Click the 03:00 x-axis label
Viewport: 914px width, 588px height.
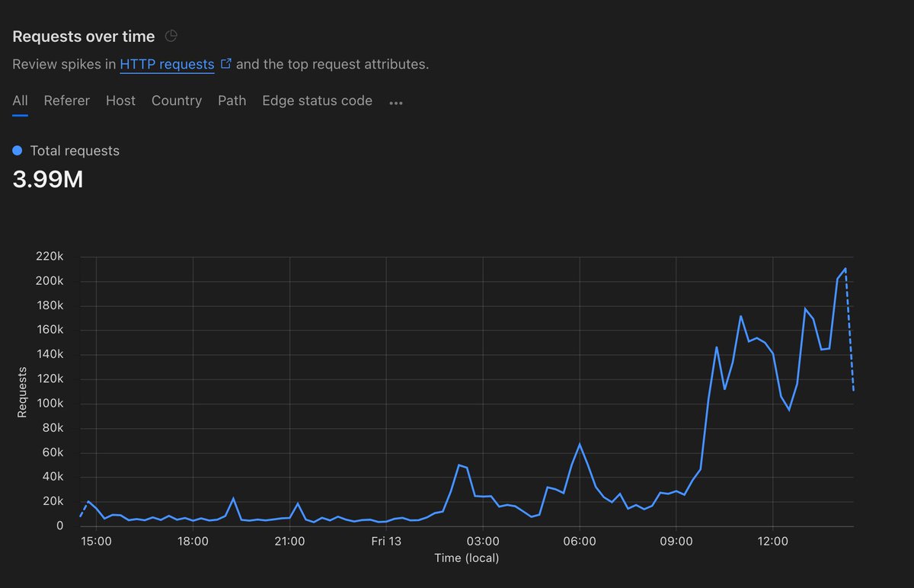(x=483, y=541)
